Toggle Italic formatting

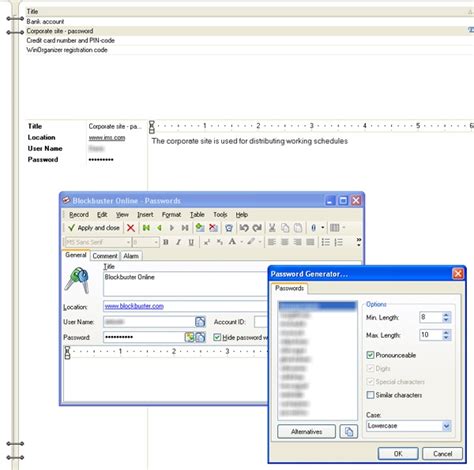(178, 242)
